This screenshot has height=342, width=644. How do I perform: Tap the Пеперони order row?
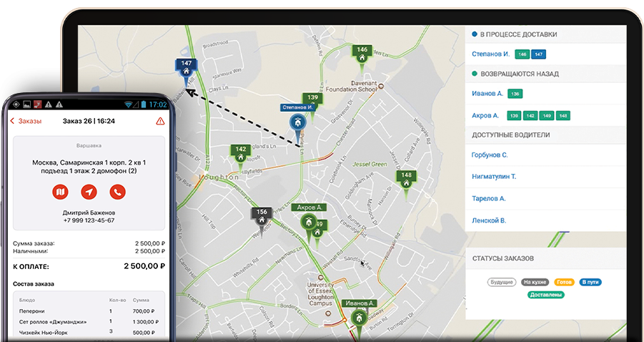(89, 311)
